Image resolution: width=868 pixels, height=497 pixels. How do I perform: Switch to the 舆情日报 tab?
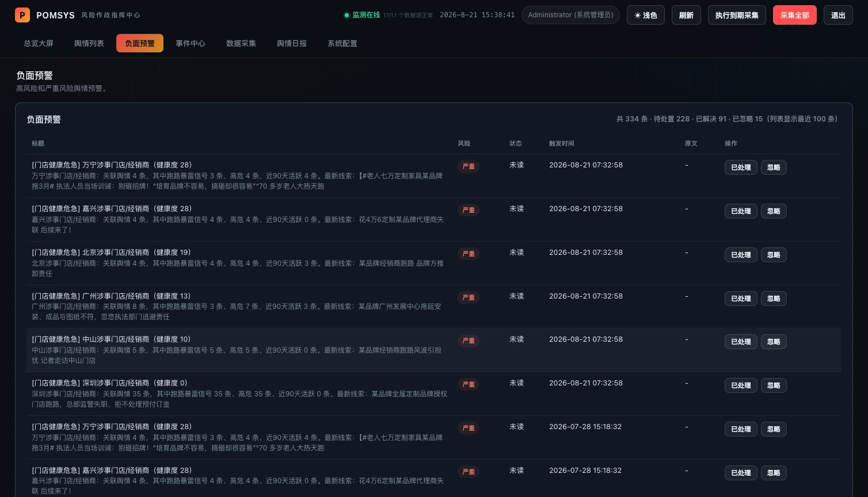click(x=292, y=43)
